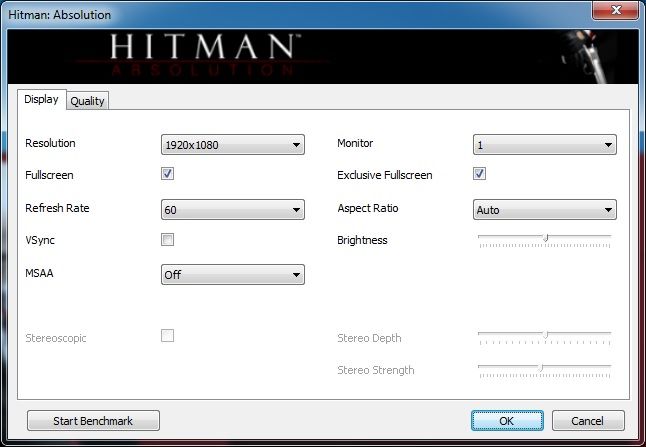Click the Brightness slider handle
Screen dimensions: 646x447
coord(546,238)
